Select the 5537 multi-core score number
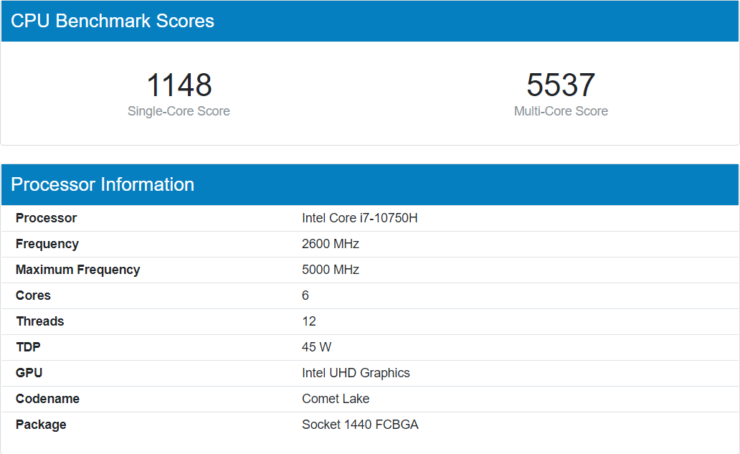The width and height of the screenshot is (740, 454). pos(560,85)
